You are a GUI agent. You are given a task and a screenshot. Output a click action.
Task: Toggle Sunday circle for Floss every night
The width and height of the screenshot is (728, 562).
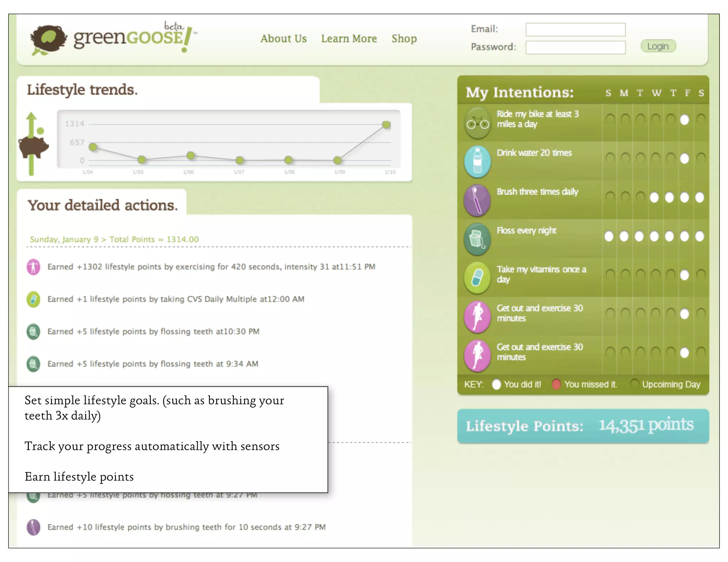coord(609,236)
